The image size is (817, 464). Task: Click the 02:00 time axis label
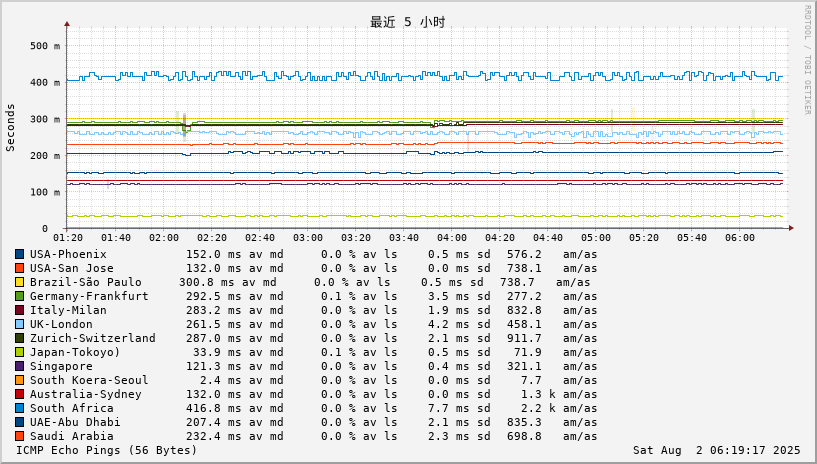click(x=164, y=237)
